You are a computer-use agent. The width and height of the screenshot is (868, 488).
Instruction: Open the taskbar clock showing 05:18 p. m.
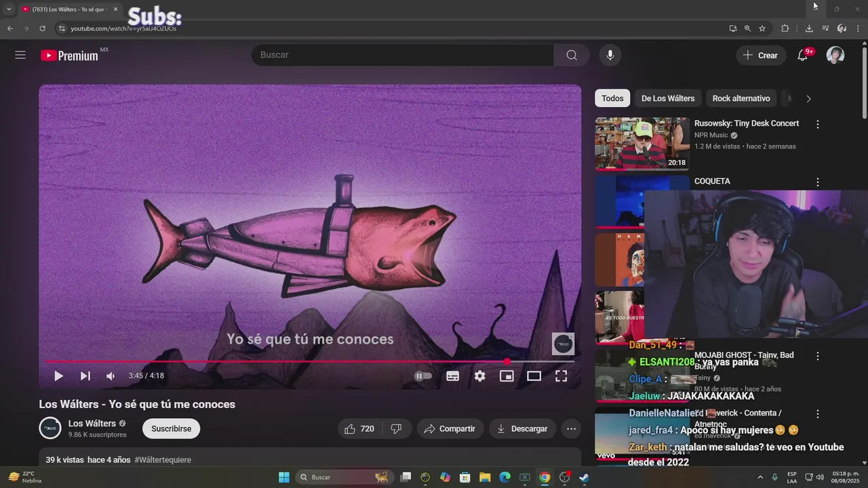coord(846,477)
